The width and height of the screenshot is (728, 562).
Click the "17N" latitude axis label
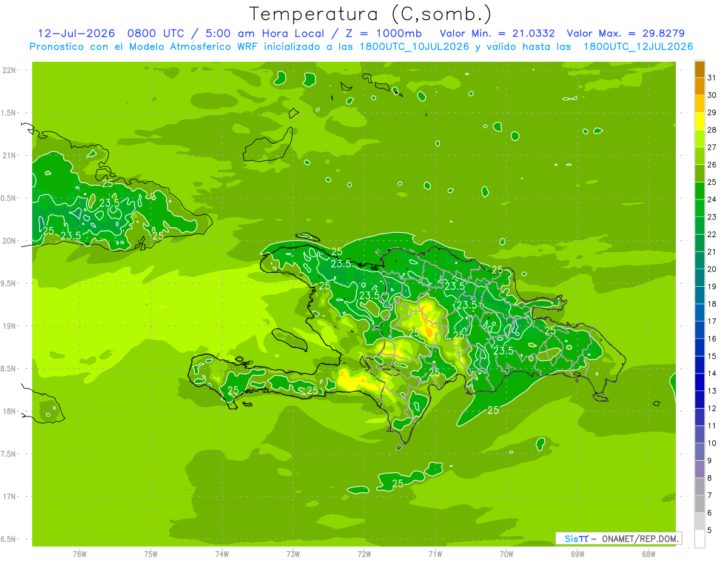click(10, 497)
